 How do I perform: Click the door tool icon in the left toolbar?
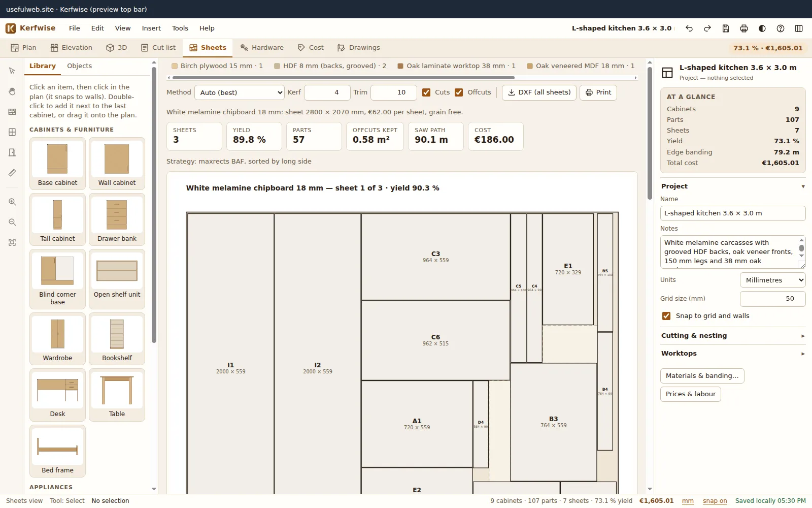[x=12, y=152]
